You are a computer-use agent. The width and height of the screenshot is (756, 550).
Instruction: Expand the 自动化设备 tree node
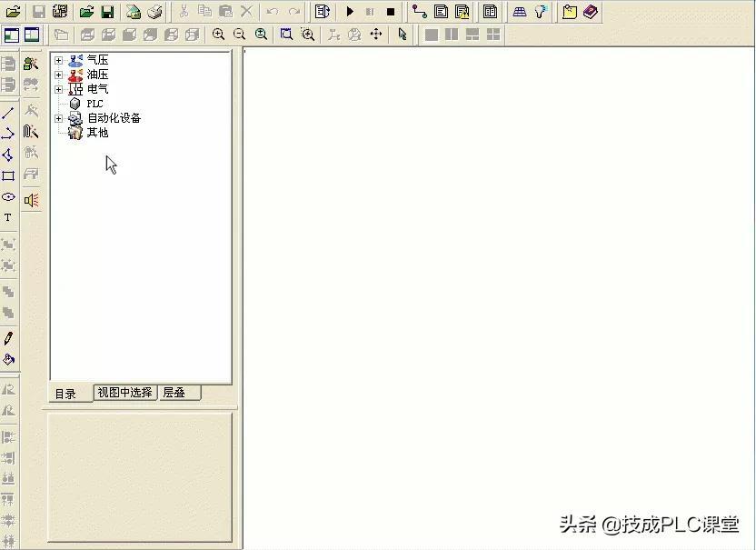pos(59,118)
